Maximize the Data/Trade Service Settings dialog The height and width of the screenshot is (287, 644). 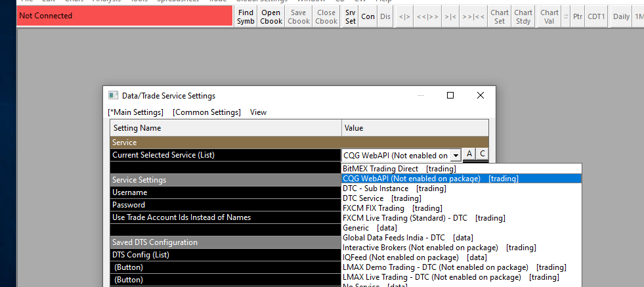(x=450, y=95)
